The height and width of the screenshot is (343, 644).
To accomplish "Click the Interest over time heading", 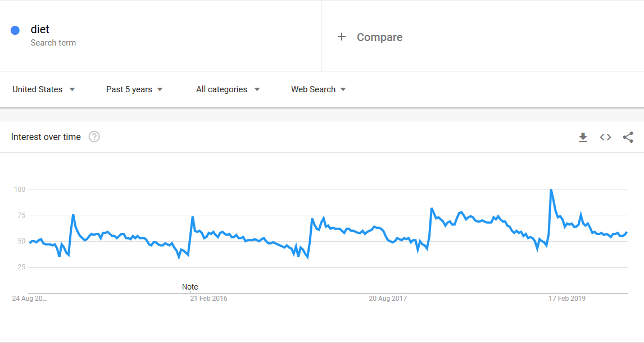I will pos(46,137).
